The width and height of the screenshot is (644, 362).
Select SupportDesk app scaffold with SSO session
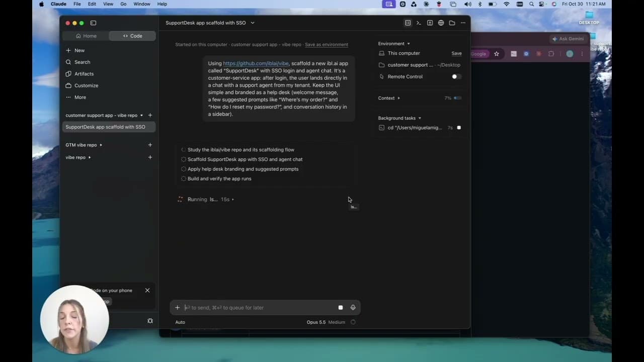pos(109,127)
